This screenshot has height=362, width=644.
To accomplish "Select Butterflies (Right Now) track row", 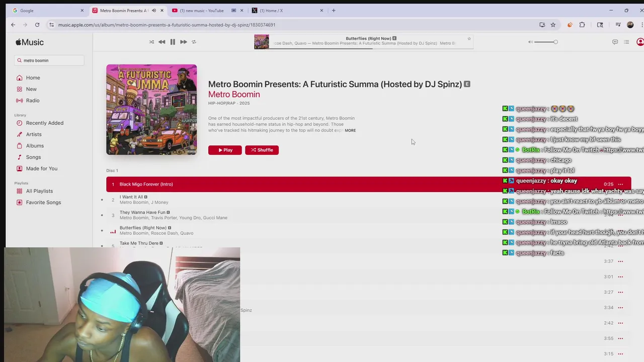I will point(368,230).
